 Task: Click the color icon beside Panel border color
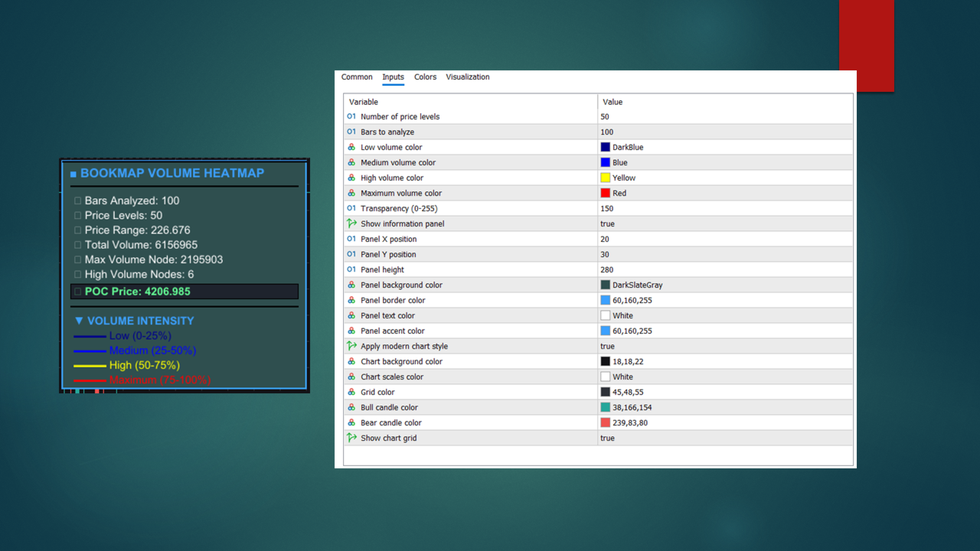coord(351,300)
